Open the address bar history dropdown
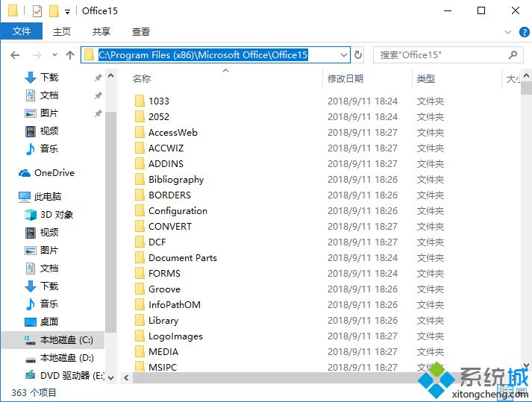This screenshot has height=402, width=532. [x=344, y=55]
